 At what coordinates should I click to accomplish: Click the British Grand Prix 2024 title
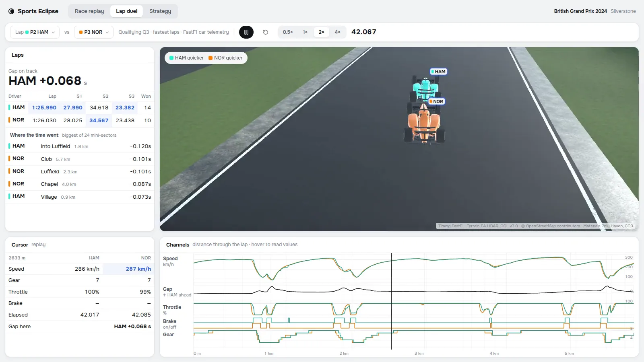coord(580,11)
